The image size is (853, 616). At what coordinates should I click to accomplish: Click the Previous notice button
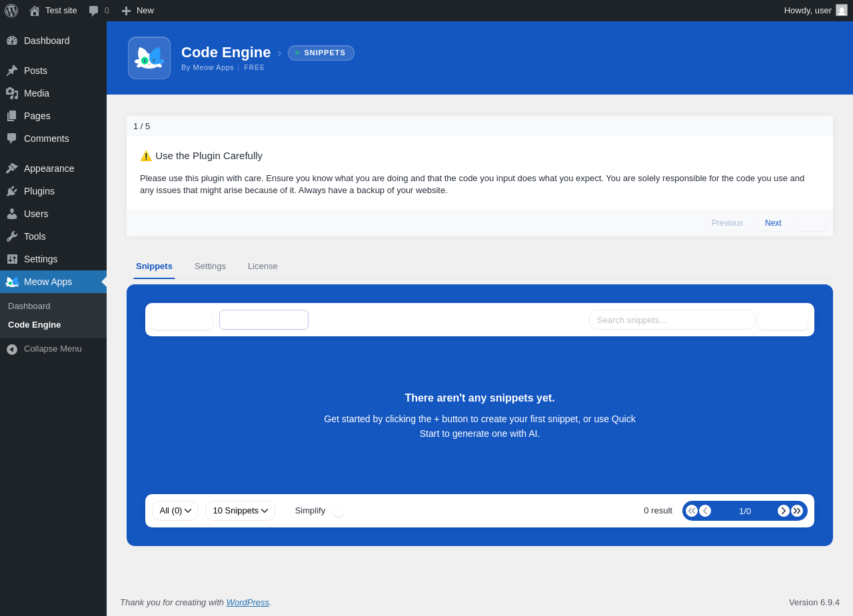pos(727,223)
